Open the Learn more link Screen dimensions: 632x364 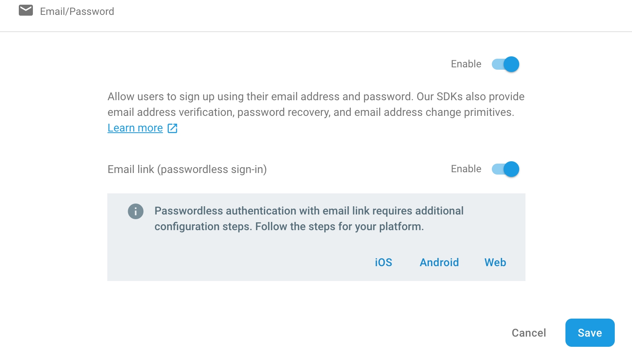pyautogui.click(x=135, y=128)
